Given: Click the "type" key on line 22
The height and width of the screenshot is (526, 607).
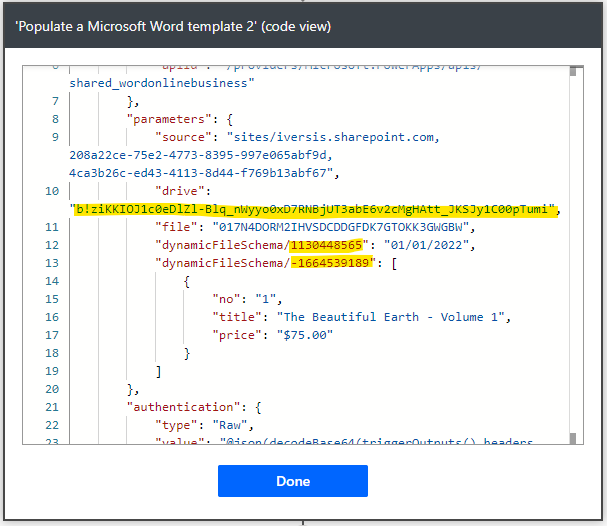Looking at the screenshot, I should (x=176, y=425).
